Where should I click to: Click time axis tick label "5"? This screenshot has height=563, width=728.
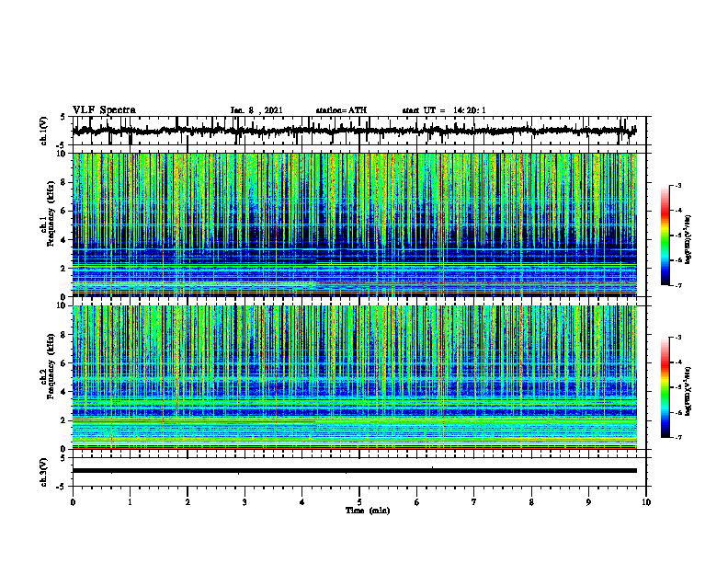pos(359,502)
